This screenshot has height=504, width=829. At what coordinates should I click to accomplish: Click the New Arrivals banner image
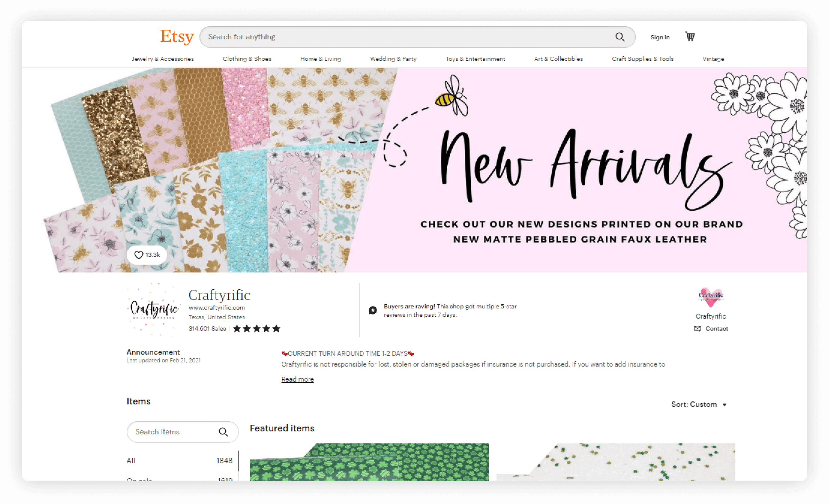pyautogui.click(x=414, y=170)
